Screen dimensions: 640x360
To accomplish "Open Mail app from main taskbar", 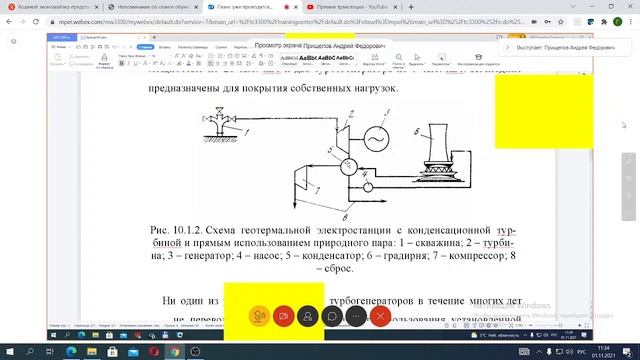I will click(133, 351).
